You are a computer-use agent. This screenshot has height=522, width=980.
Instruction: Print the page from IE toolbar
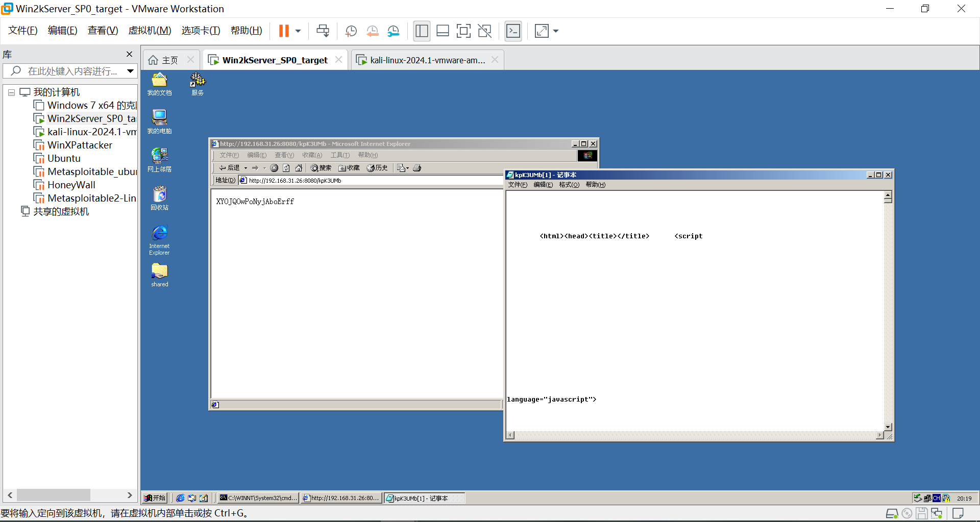pyautogui.click(x=417, y=168)
